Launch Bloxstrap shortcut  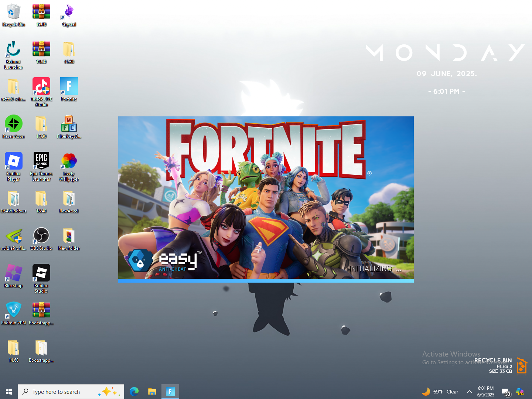[14, 276]
